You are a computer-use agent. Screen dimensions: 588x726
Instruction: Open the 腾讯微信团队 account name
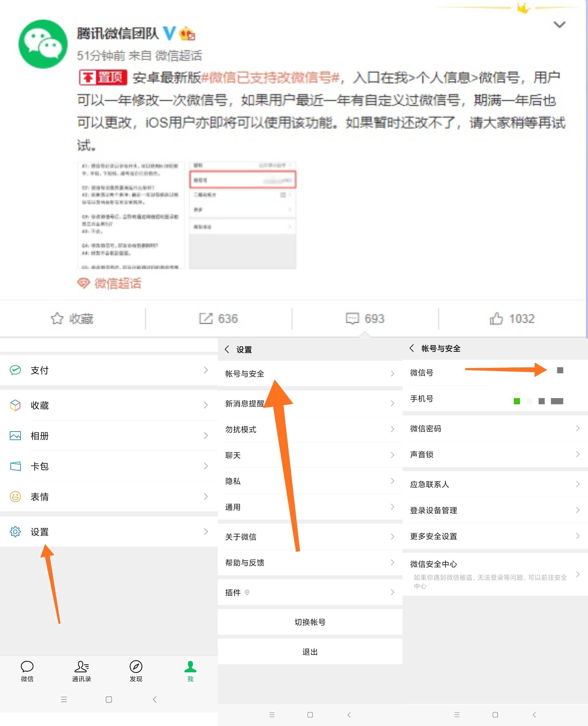[118, 33]
